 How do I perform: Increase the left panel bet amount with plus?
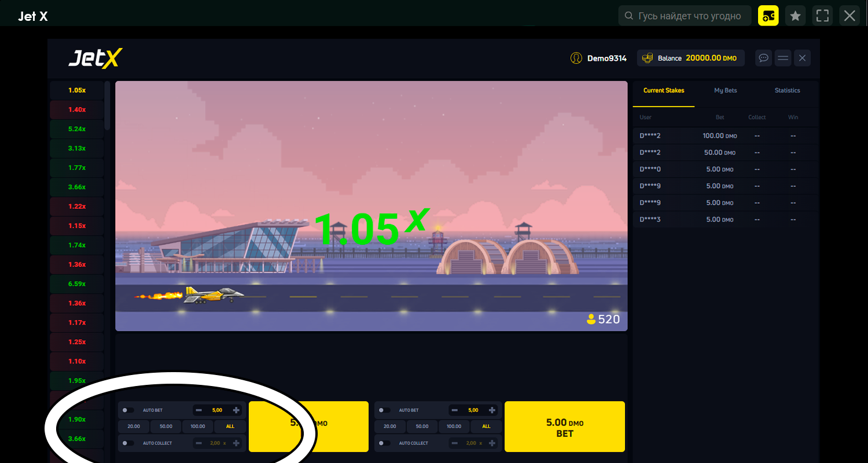point(236,410)
